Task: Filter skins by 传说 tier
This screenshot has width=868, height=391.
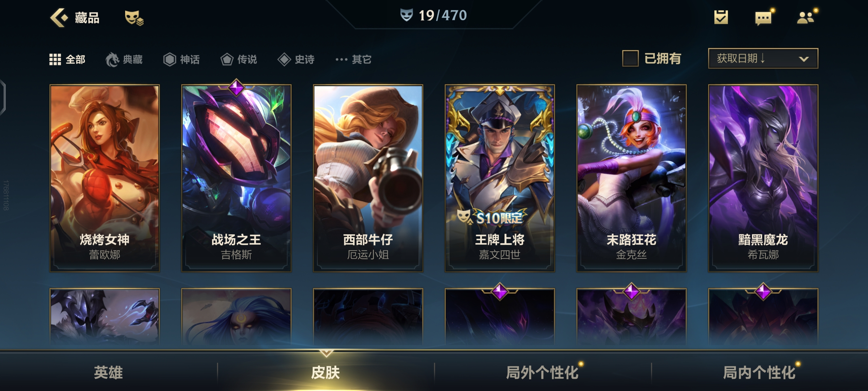Action: [239, 59]
